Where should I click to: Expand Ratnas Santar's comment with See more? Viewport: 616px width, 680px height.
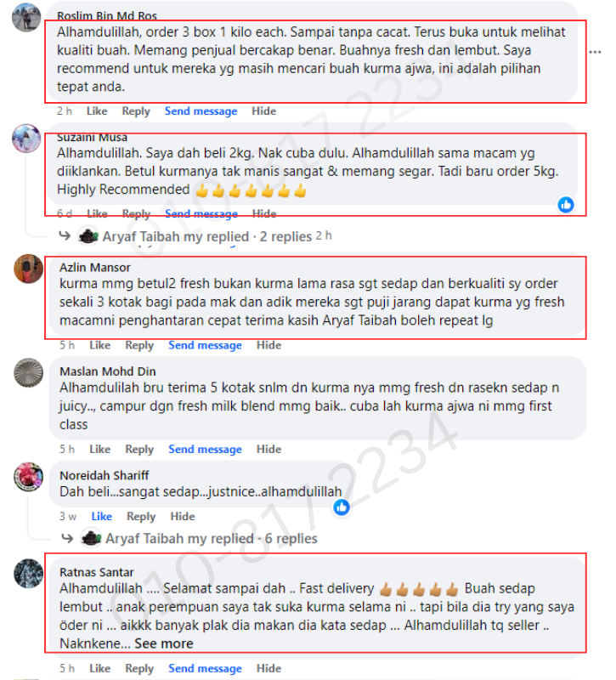click(164, 643)
